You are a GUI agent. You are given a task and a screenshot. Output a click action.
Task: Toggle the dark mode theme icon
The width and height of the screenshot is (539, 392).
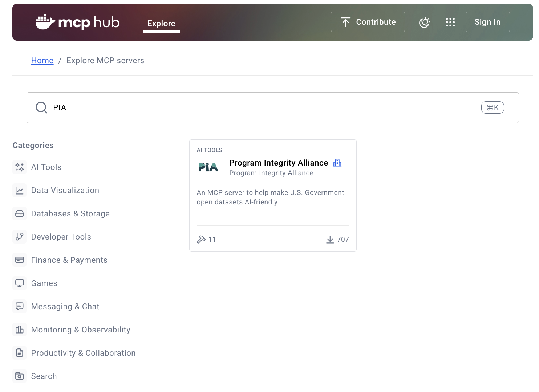tap(425, 22)
